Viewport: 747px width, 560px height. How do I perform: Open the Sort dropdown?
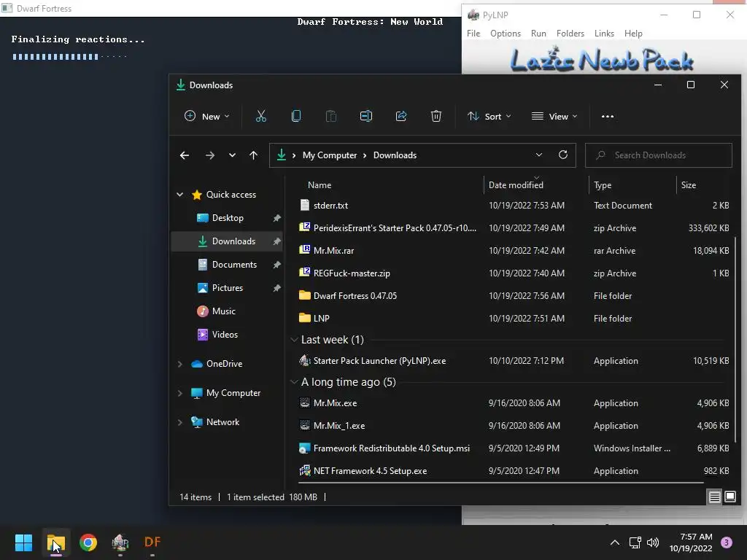pyautogui.click(x=489, y=116)
